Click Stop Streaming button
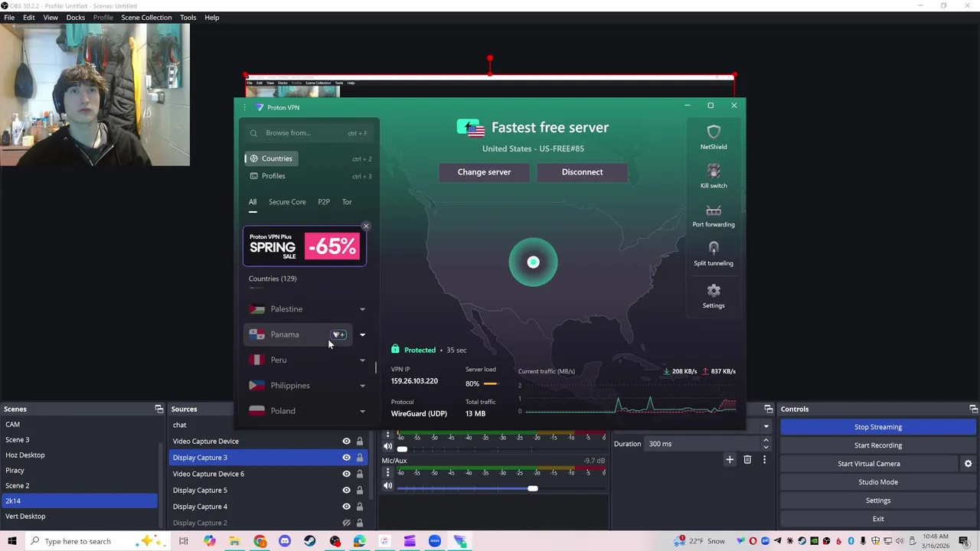980x551 pixels. [878, 427]
